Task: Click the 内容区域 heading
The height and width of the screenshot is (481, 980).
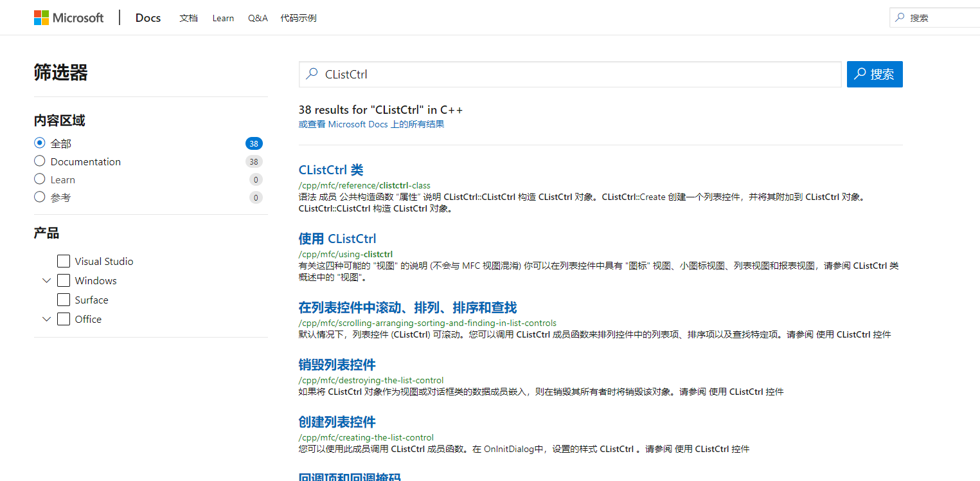Action: tap(59, 120)
